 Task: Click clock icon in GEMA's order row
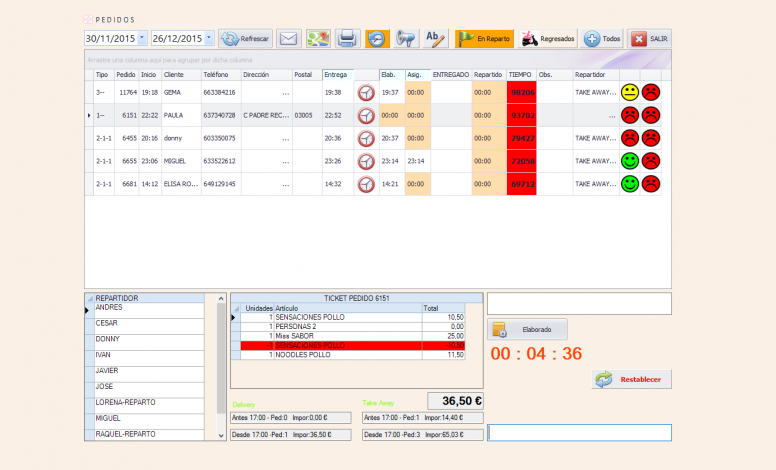pos(366,92)
